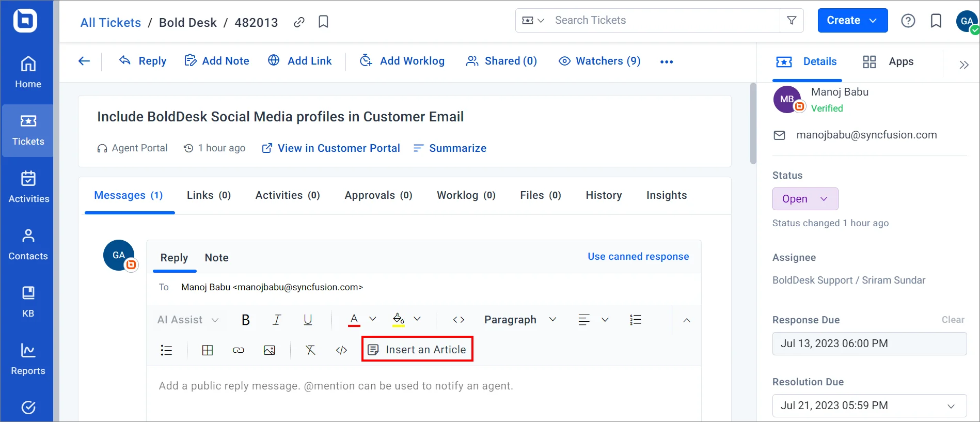Click Add Worklog button
The height and width of the screenshot is (422, 980).
click(x=402, y=61)
